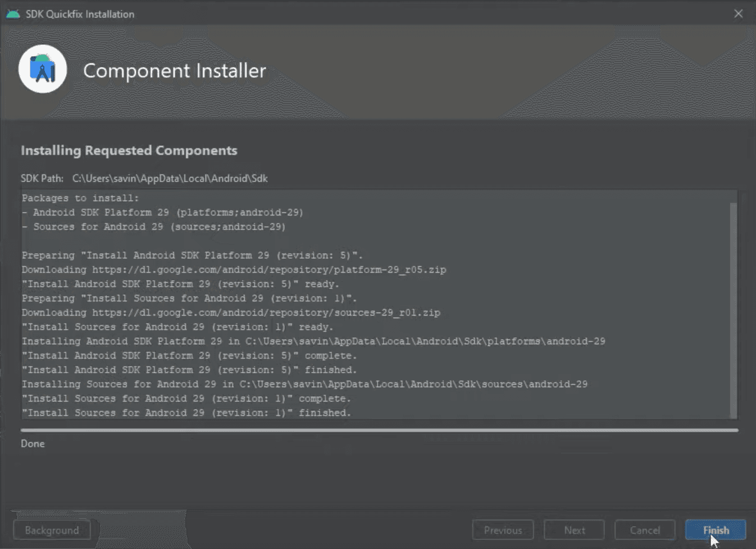
Task: Click the Previous button
Action: 502,529
